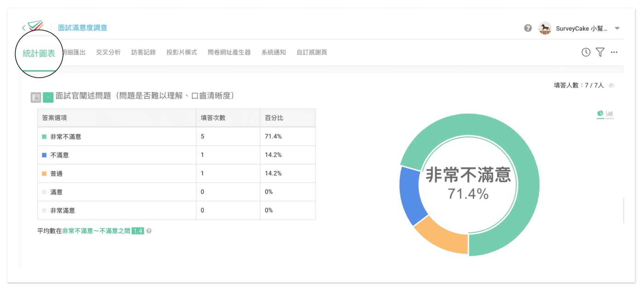Open the 面試滿意度調查 survey title link
Image resolution: width=644 pixels, height=291 pixels.
point(83,28)
